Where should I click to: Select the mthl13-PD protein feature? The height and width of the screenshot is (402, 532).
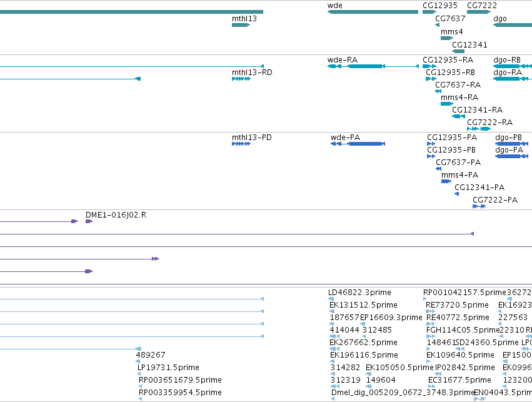241,144
